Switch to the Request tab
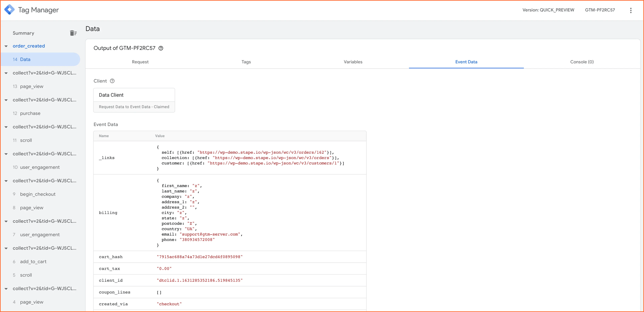Screen dimensions: 644x312 click(x=140, y=62)
